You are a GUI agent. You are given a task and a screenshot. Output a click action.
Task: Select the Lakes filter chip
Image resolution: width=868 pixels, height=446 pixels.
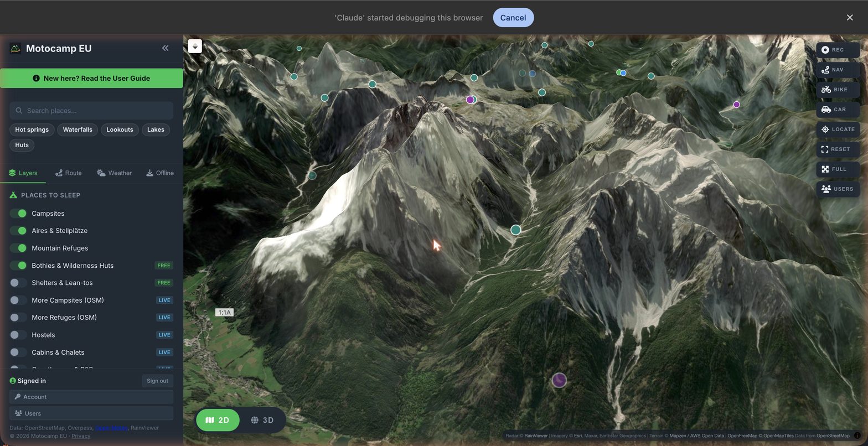(x=156, y=129)
